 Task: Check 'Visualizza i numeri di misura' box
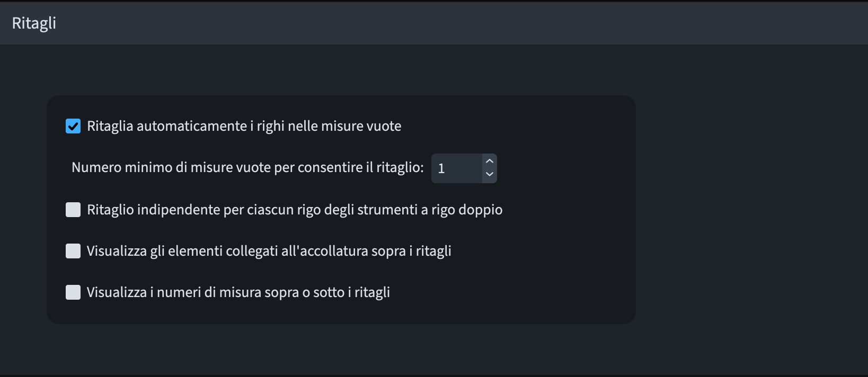(73, 292)
